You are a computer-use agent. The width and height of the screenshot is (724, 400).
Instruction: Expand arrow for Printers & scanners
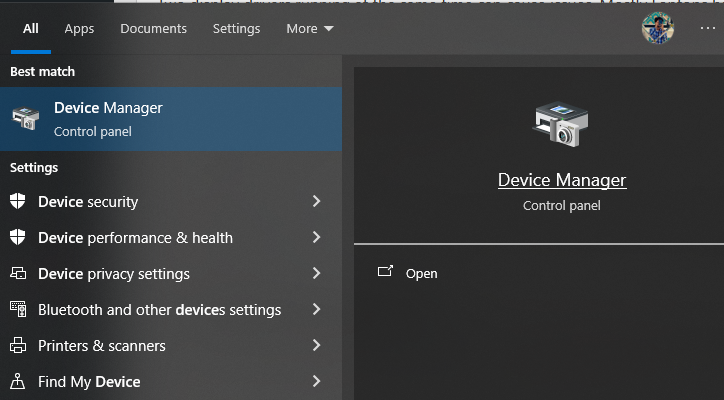tap(316, 345)
